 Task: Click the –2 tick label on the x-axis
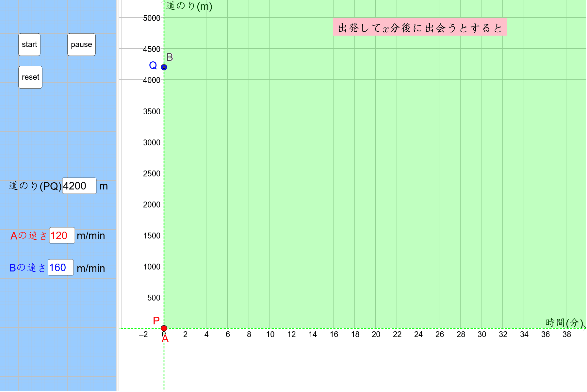143,335
